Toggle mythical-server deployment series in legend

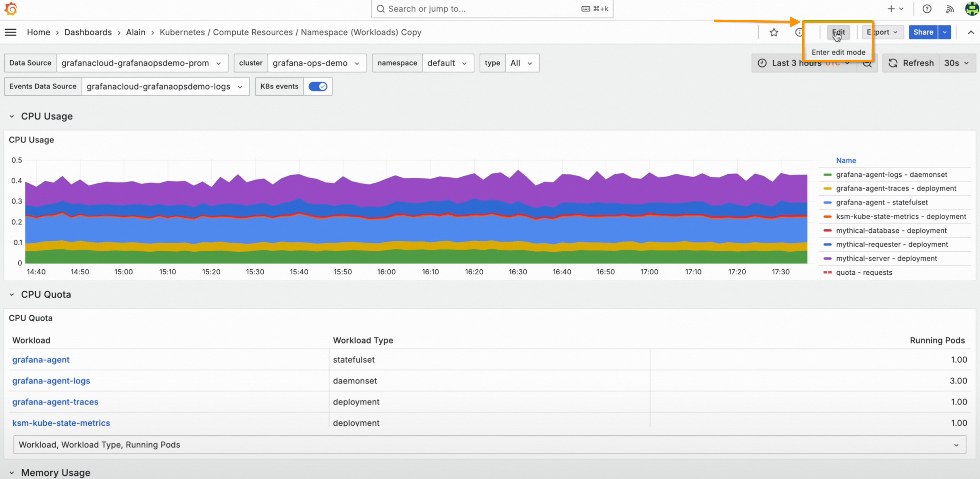tap(886, 259)
